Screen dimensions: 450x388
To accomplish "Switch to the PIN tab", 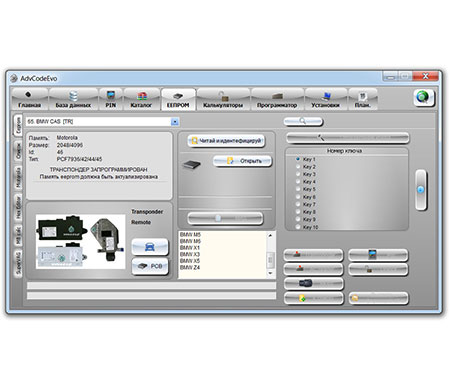I will pos(111,99).
